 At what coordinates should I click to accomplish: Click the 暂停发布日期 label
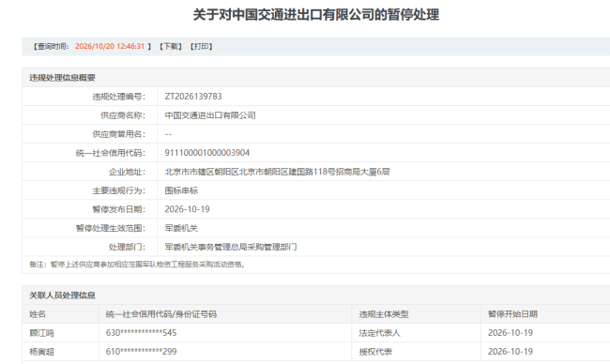coord(118,209)
